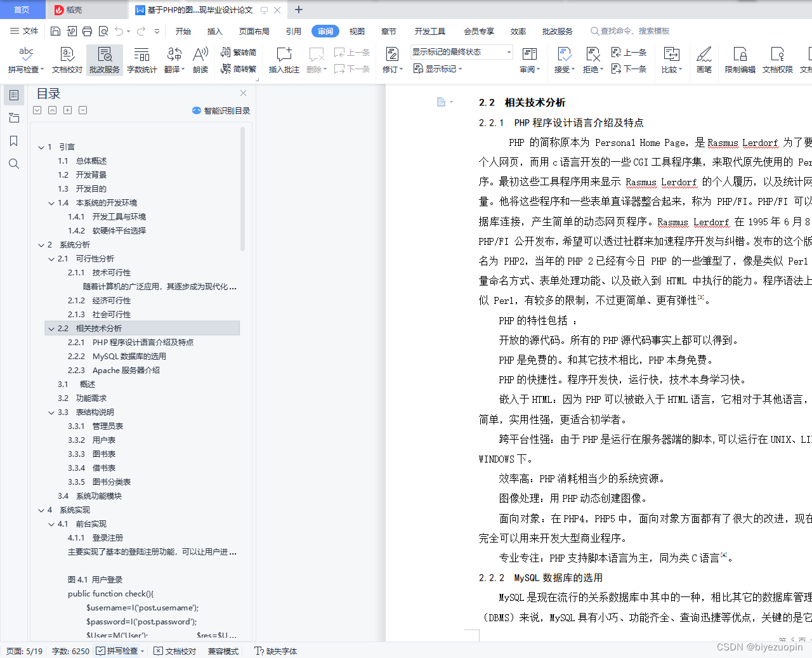
Task: Open a new document tab with plus
Action: point(299,10)
